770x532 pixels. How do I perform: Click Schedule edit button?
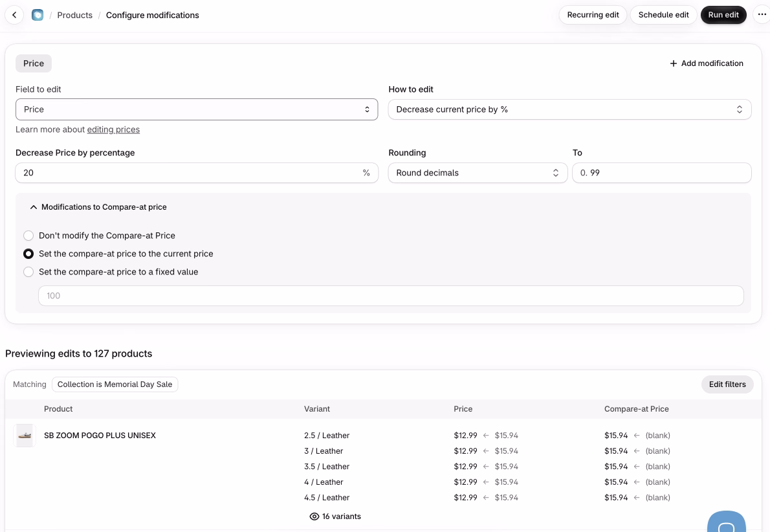(x=663, y=15)
